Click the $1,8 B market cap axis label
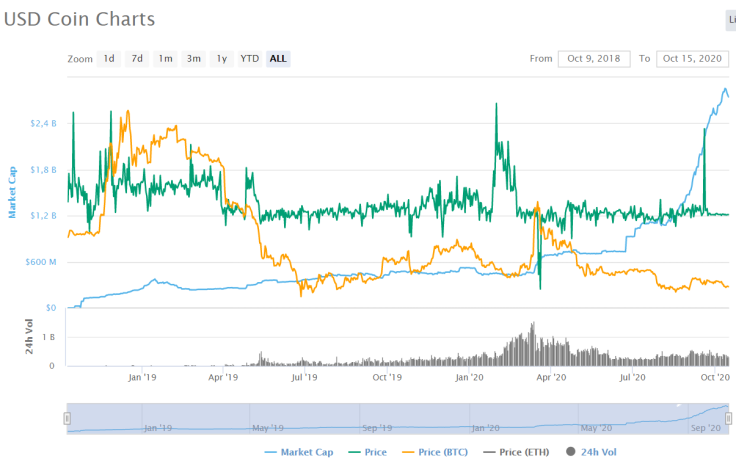The image size is (736, 464). coord(43,169)
